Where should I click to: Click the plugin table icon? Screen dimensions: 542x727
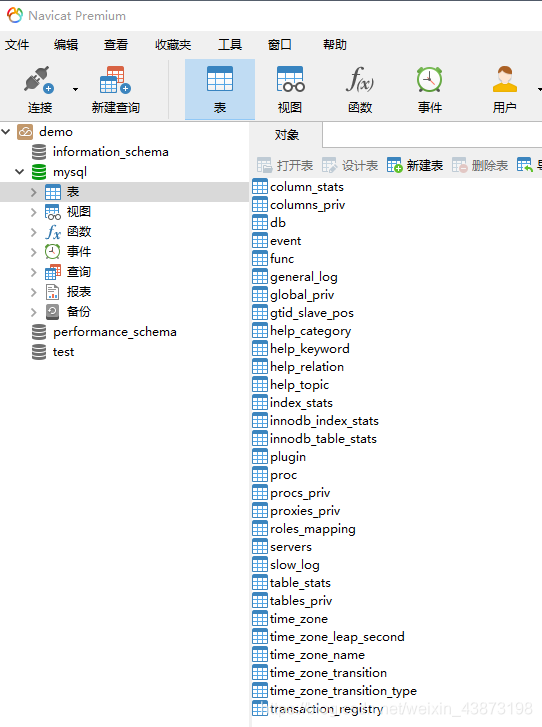(x=260, y=457)
